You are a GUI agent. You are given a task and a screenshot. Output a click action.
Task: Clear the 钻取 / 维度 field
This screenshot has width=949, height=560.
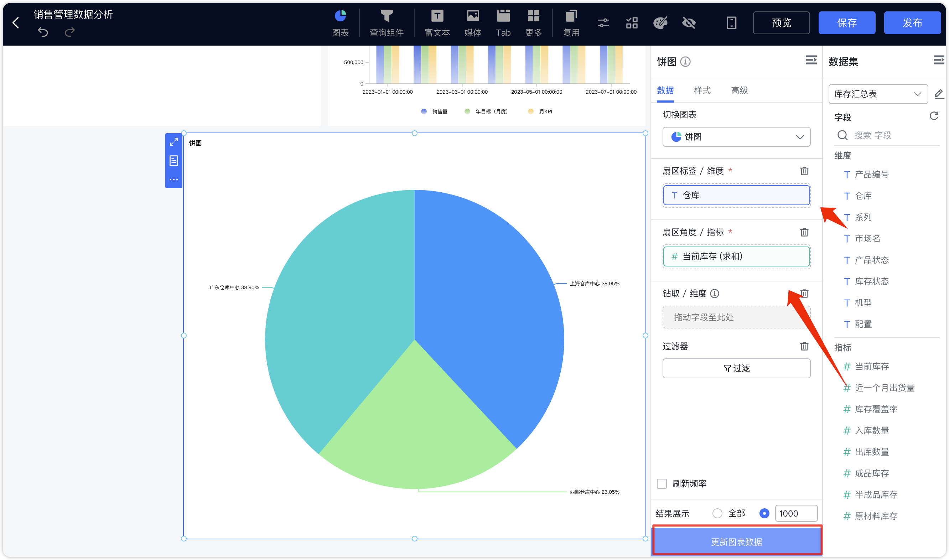click(804, 294)
